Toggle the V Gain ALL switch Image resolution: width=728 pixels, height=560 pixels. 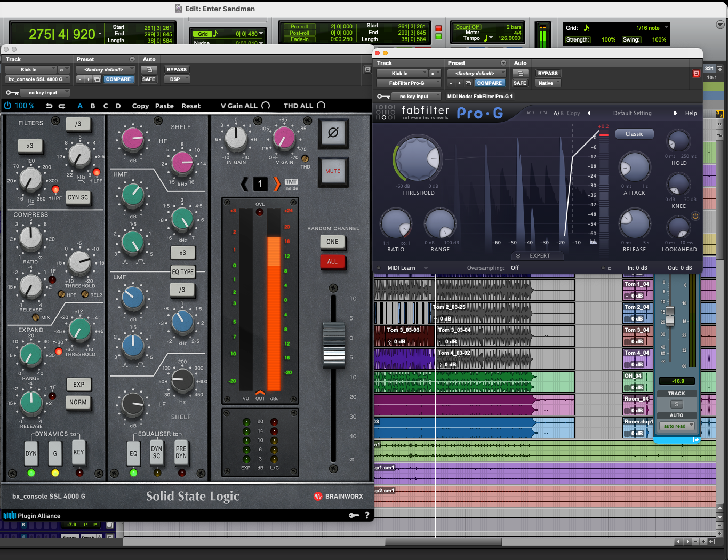pos(266,106)
